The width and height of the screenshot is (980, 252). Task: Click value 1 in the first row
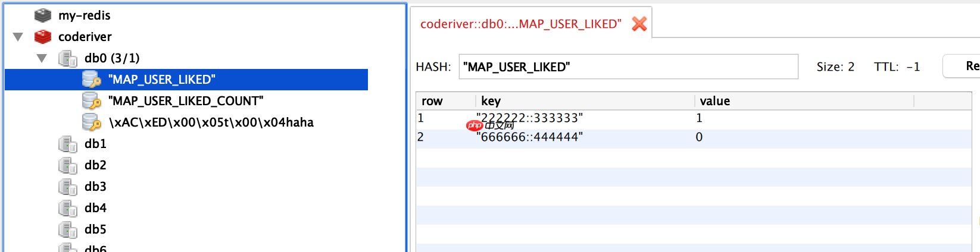[x=700, y=118]
